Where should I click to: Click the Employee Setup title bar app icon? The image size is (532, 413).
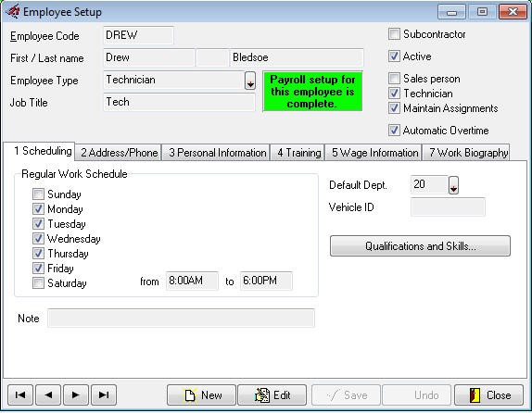[13, 11]
